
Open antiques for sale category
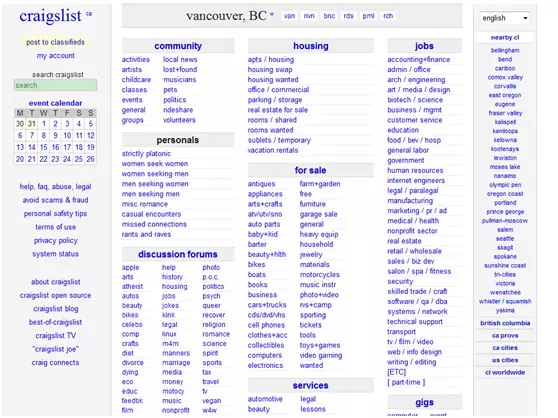[262, 184]
